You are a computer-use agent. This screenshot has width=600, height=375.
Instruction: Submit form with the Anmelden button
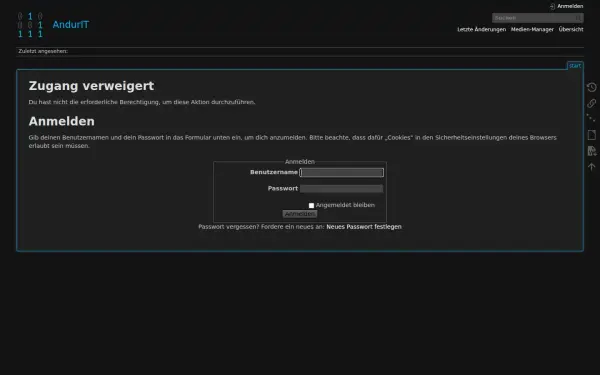coord(300,214)
